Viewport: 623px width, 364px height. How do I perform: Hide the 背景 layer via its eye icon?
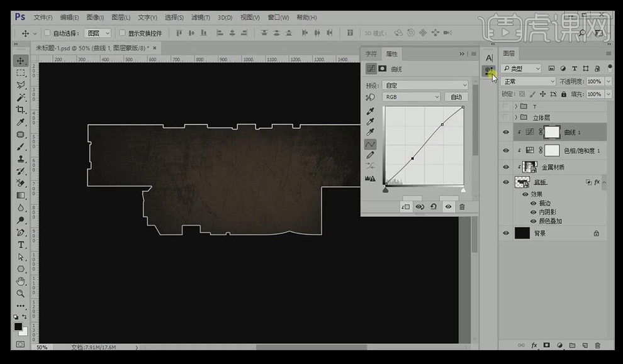coord(506,233)
